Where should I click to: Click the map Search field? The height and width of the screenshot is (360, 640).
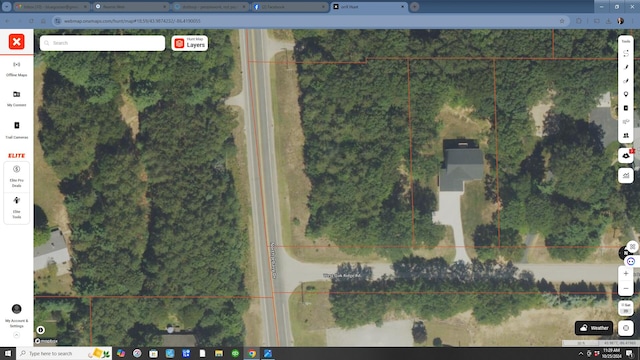pos(102,43)
